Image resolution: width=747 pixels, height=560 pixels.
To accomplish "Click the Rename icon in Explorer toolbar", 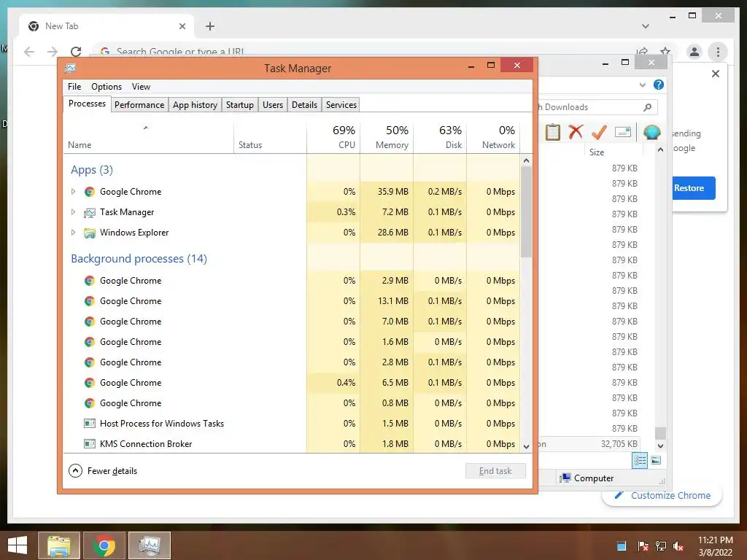I will pos(623,132).
